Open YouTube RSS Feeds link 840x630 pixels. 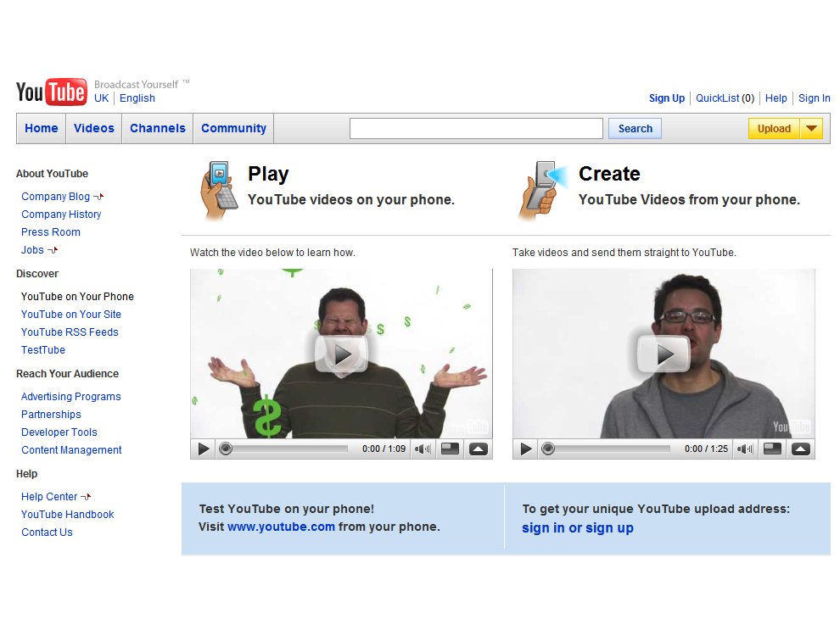(70, 332)
